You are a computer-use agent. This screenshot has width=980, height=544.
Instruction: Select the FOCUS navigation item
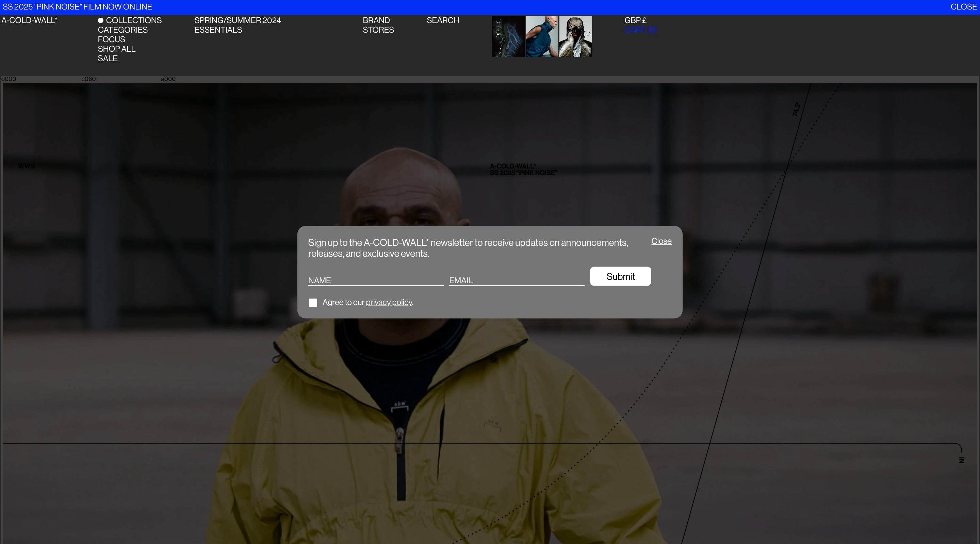111,39
